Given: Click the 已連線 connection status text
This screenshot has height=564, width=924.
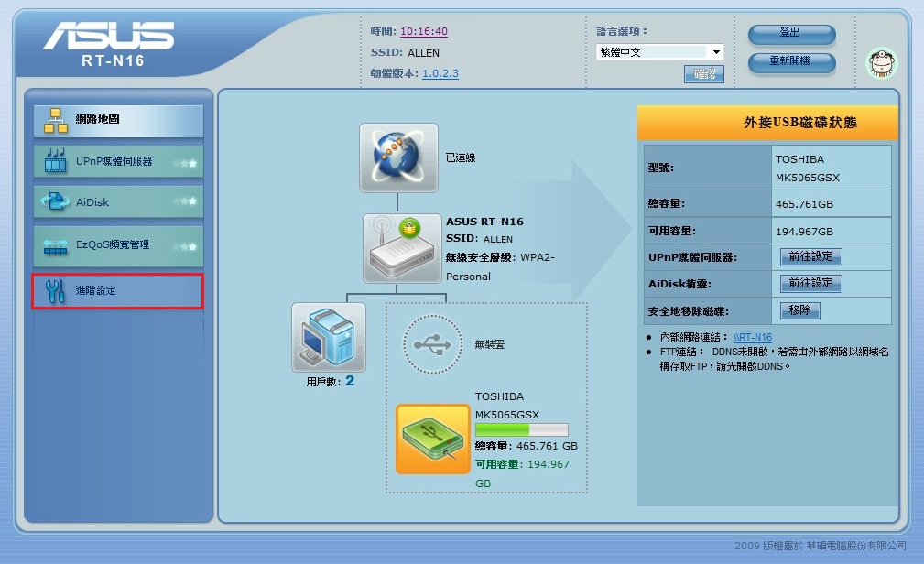Looking at the screenshot, I should 461,158.
